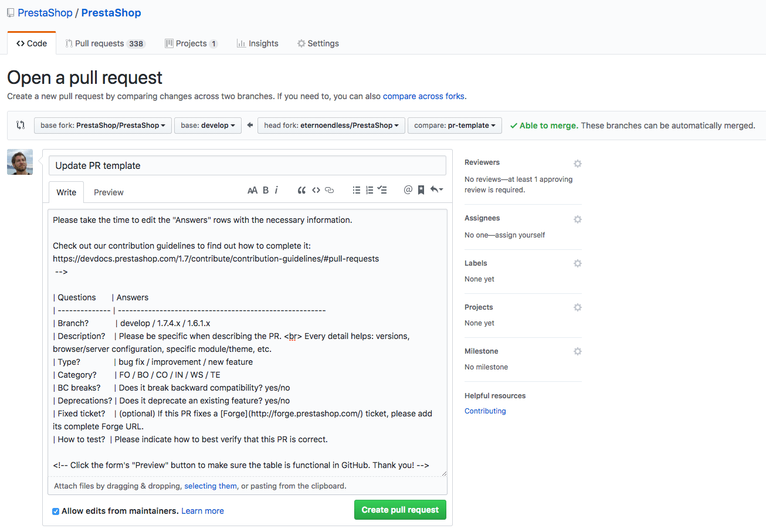This screenshot has width=766, height=532.
Task: Open the head fork selector
Action: click(x=331, y=125)
